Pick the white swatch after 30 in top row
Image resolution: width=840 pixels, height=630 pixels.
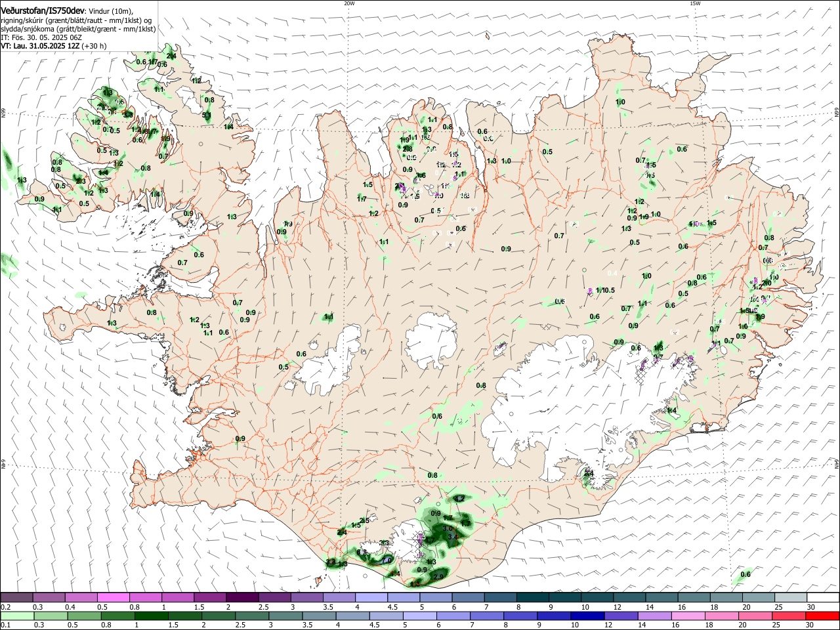(x=823, y=598)
